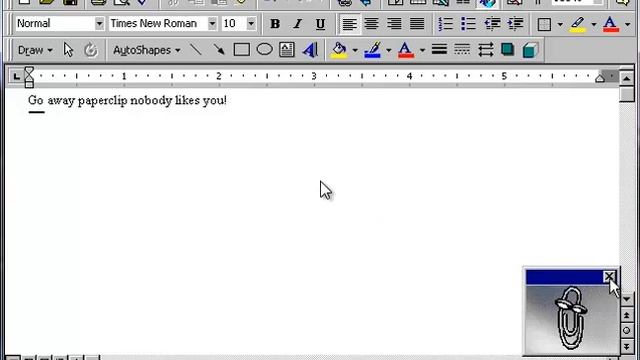Apply red Font Color on Drawing toolbar
The width and height of the screenshot is (640, 360).
(x=406, y=50)
